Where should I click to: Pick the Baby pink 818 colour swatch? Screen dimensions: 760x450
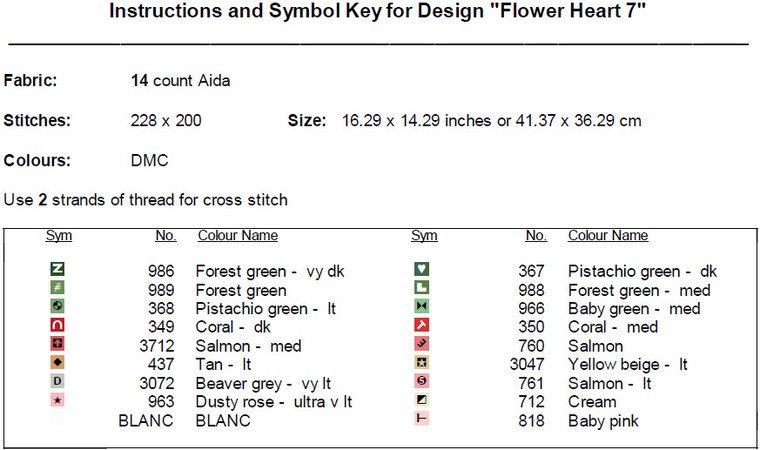pyautogui.click(x=422, y=419)
